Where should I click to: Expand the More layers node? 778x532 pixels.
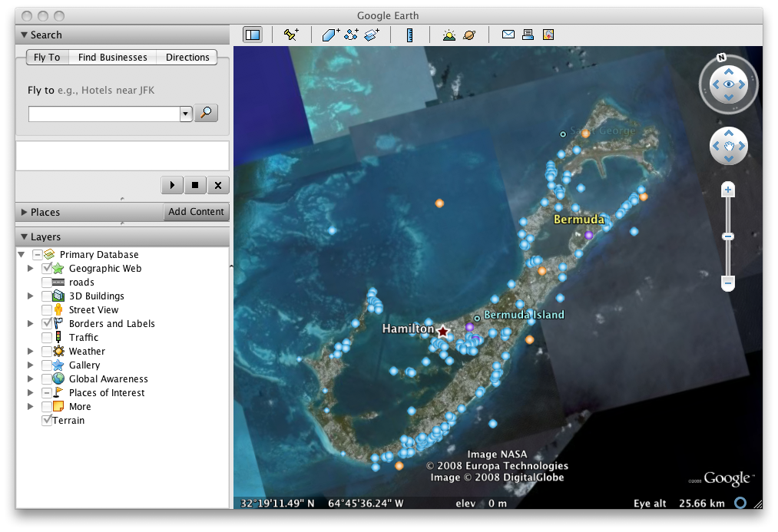[x=30, y=407]
